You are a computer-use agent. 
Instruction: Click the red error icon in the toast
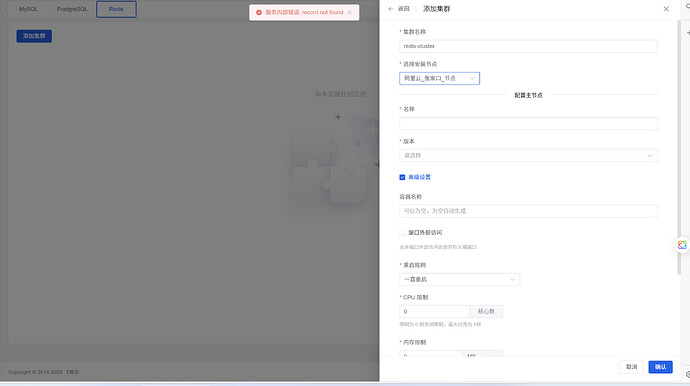[x=259, y=12]
